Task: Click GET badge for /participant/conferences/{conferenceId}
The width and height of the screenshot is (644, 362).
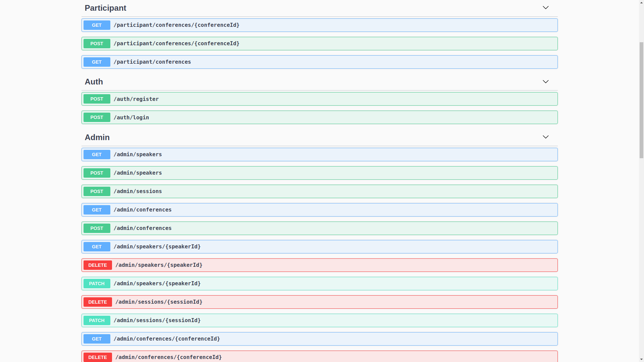Action: pyautogui.click(x=97, y=25)
